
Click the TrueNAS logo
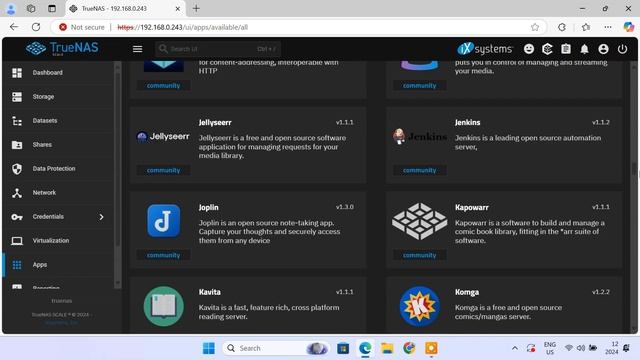[62, 48]
